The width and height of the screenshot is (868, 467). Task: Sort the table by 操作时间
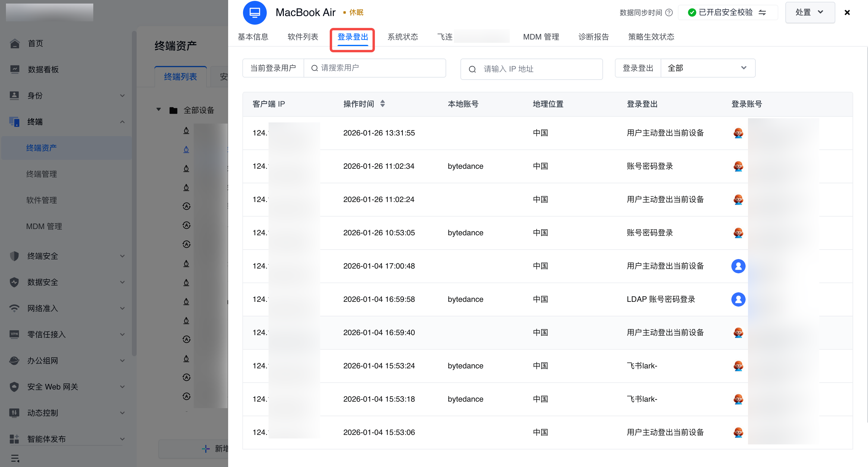(x=382, y=104)
